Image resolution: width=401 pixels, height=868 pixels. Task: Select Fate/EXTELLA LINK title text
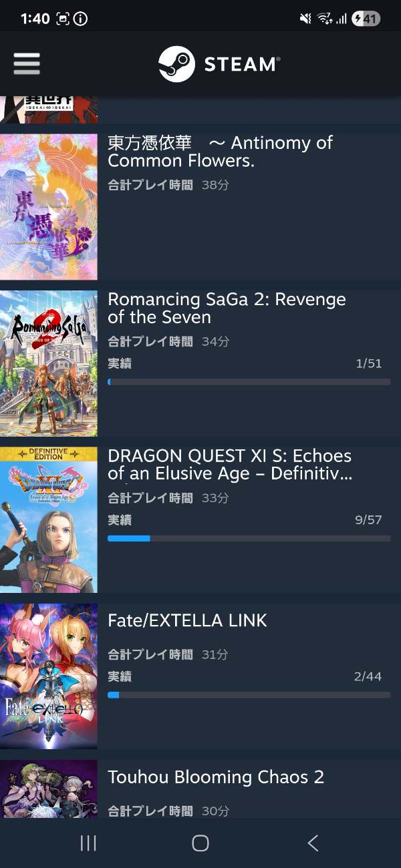(x=187, y=621)
